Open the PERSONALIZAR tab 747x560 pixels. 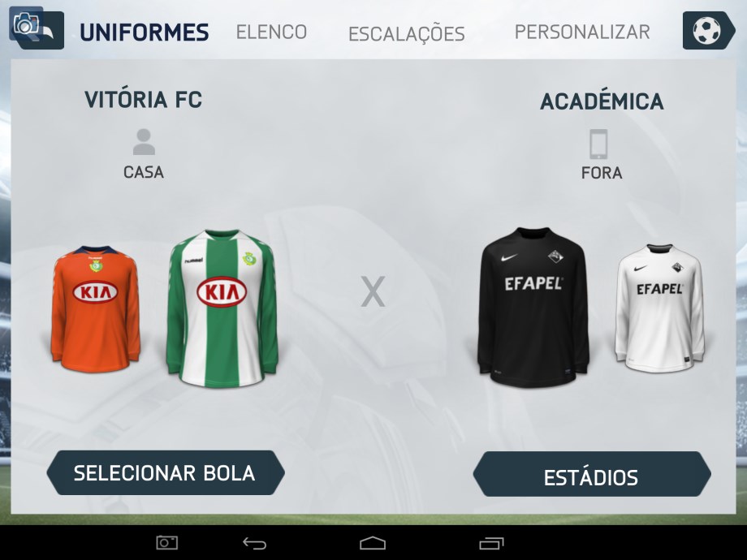pos(582,32)
